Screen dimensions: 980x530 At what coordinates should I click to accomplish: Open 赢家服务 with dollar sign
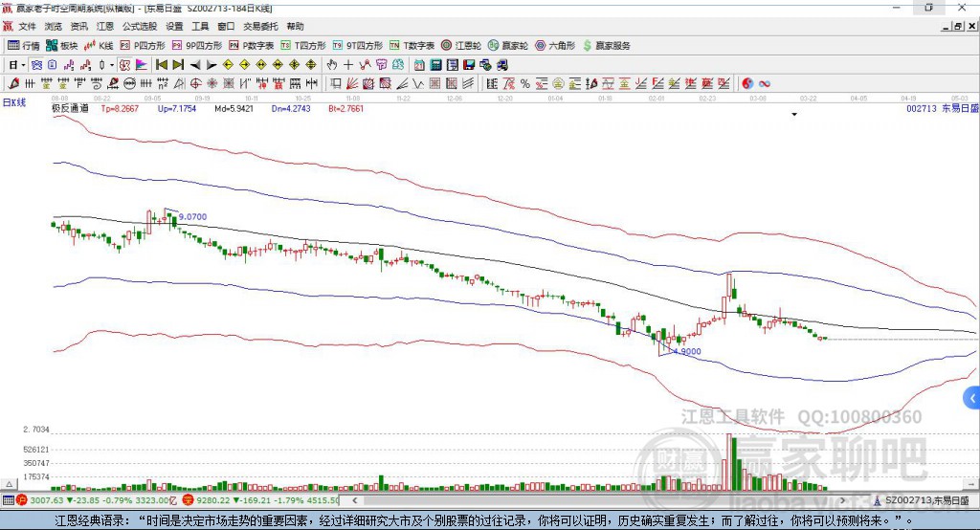click(606, 46)
